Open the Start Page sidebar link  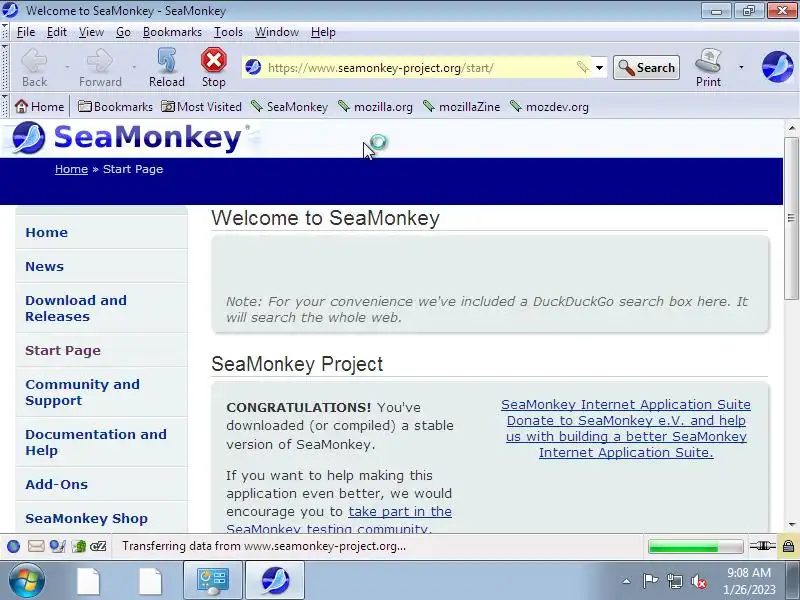(63, 351)
